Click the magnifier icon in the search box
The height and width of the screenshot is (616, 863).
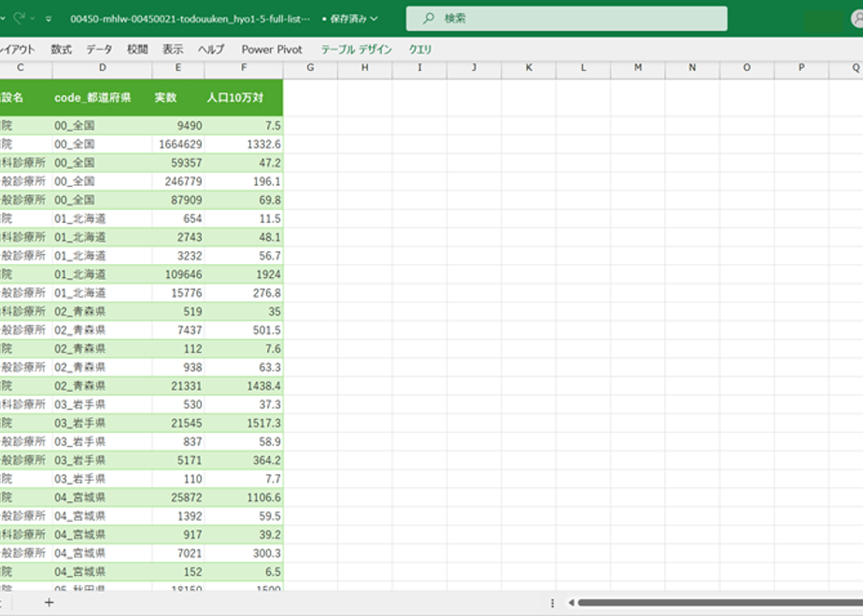pos(428,19)
